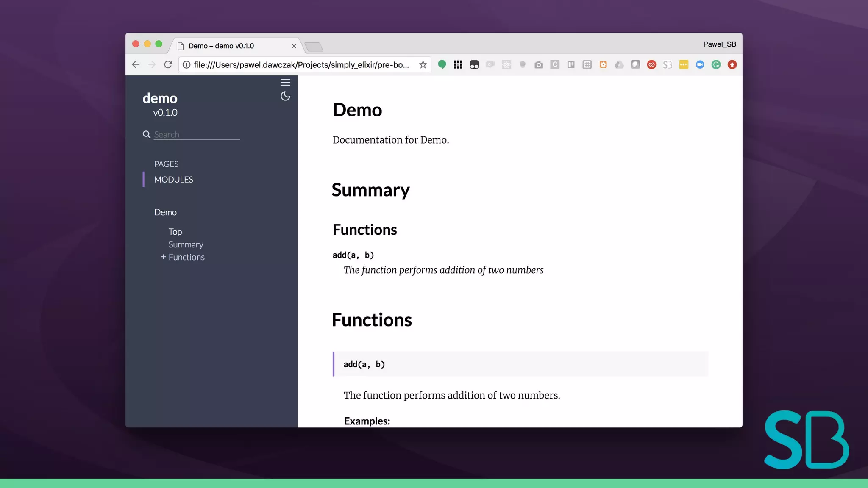Click the camera screenshot extension icon

(x=539, y=64)
